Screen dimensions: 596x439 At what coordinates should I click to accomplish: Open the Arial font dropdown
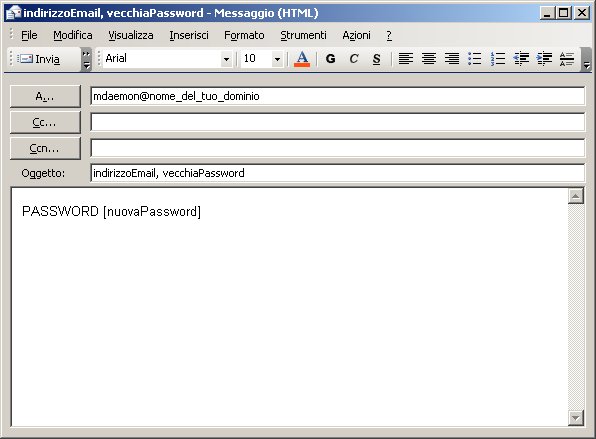point(226,59)
